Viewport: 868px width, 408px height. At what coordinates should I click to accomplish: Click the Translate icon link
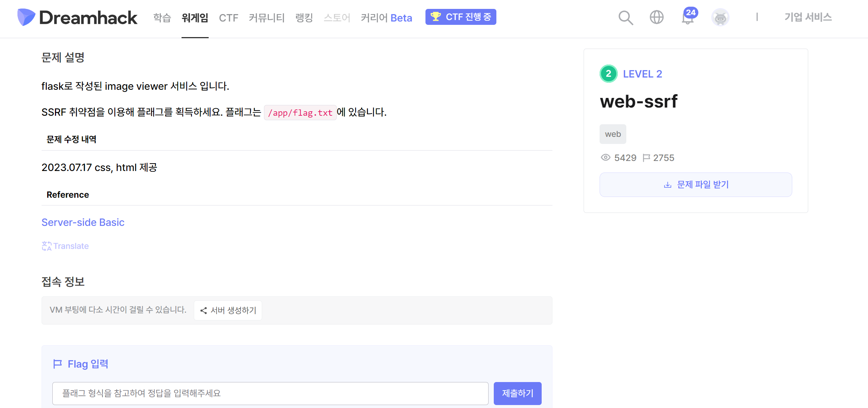pos(65,246)
